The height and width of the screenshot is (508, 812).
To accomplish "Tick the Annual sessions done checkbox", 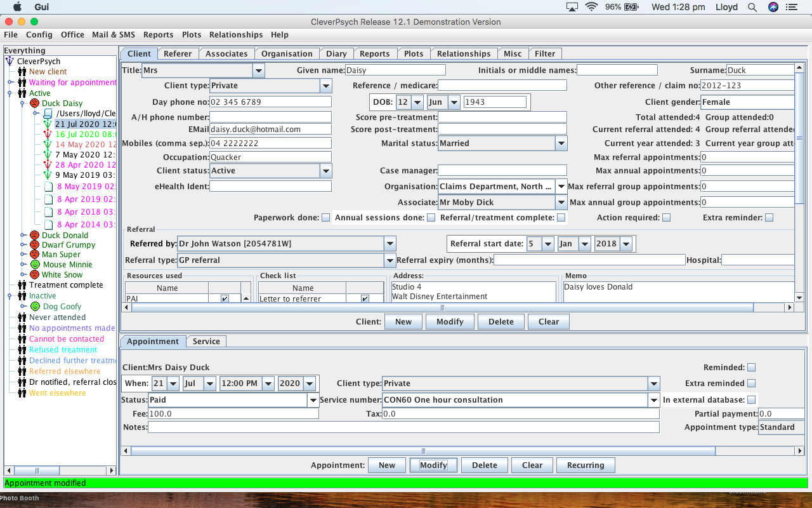I will [x=431, y=218].
